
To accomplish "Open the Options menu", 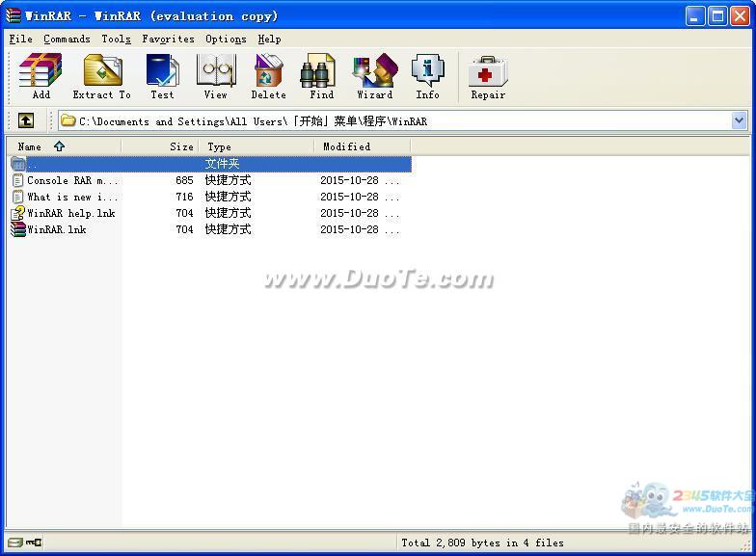I will point(226,39).
